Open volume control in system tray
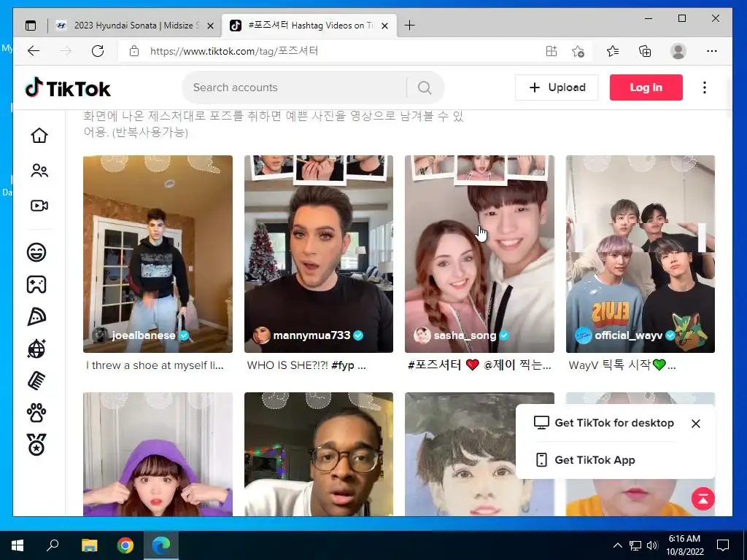The image size is (747, 560). 652,545
